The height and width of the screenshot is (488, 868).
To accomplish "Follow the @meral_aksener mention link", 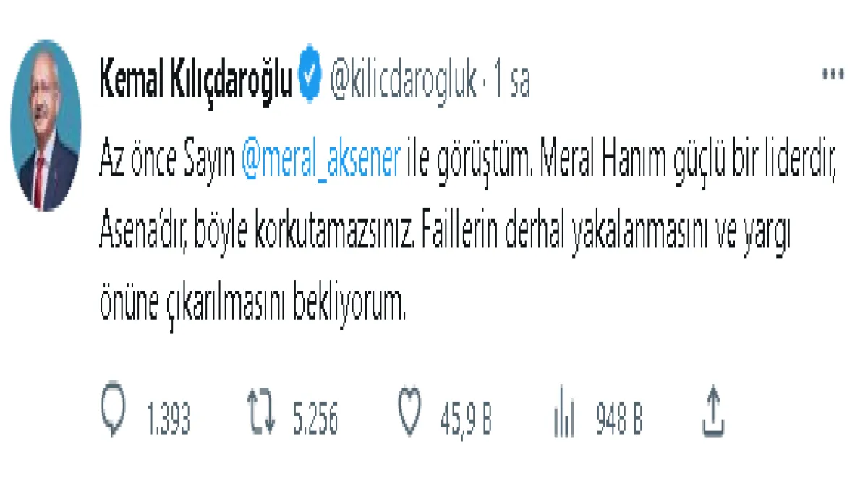I will pos(320,164).
